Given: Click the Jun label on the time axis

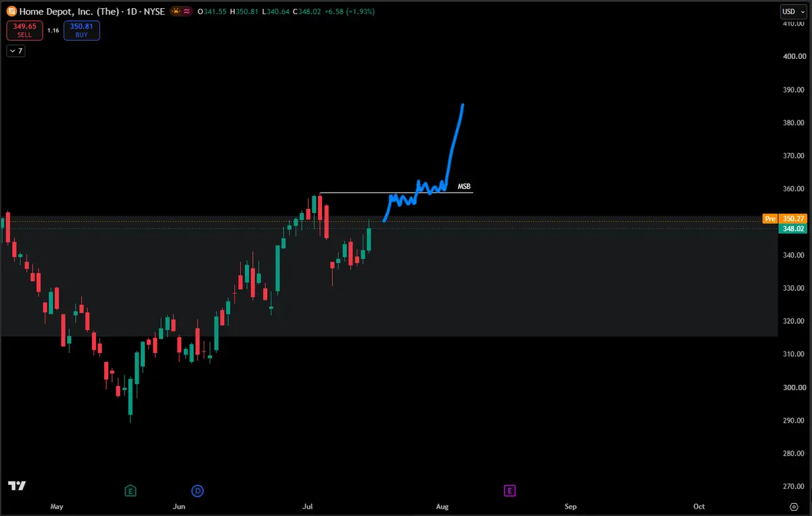Looking at the screenshot, I should (x=179, y=507).
